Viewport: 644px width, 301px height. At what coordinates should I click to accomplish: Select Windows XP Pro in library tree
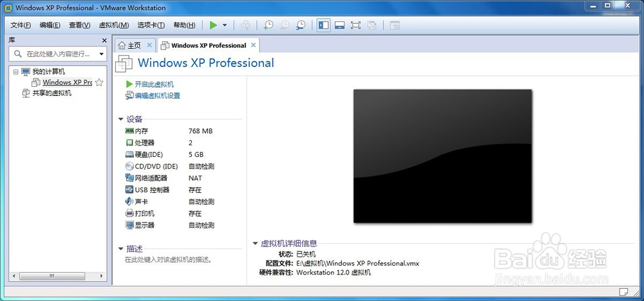[68, 82]
